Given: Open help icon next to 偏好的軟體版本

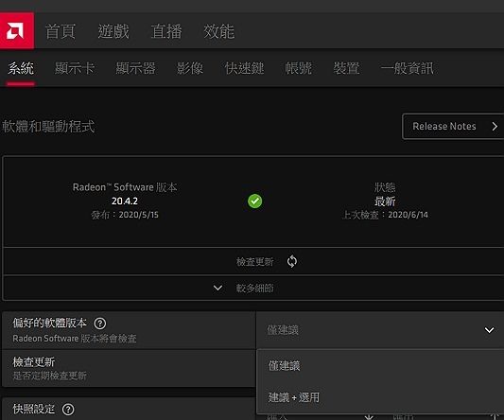Looking at the screenshot, I should pyautogui.click(x=99, y=324).
